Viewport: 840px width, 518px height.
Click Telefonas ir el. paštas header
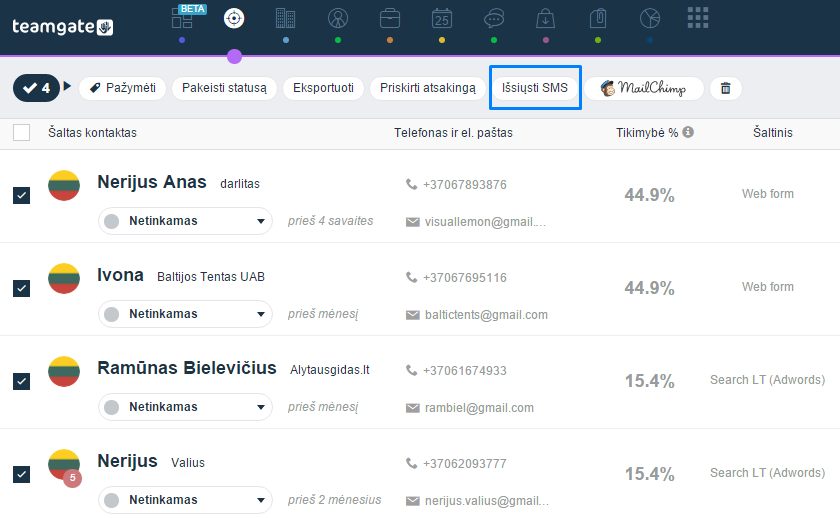pos(453,132)
